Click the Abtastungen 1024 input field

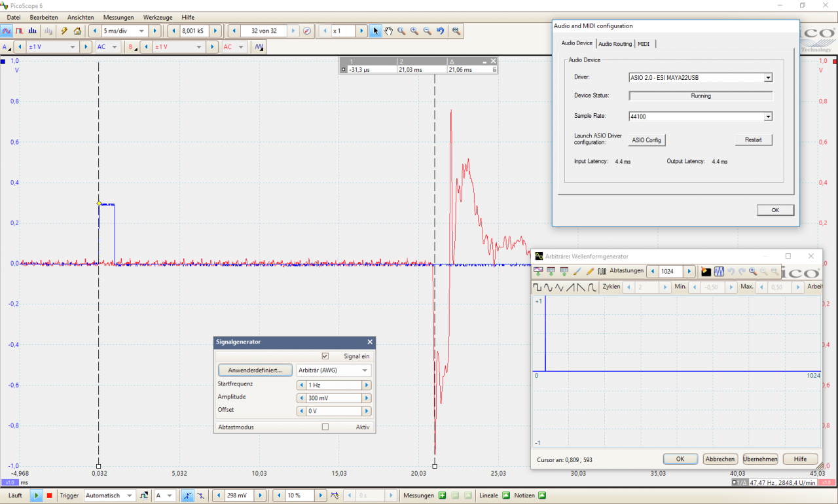[670, 271]
